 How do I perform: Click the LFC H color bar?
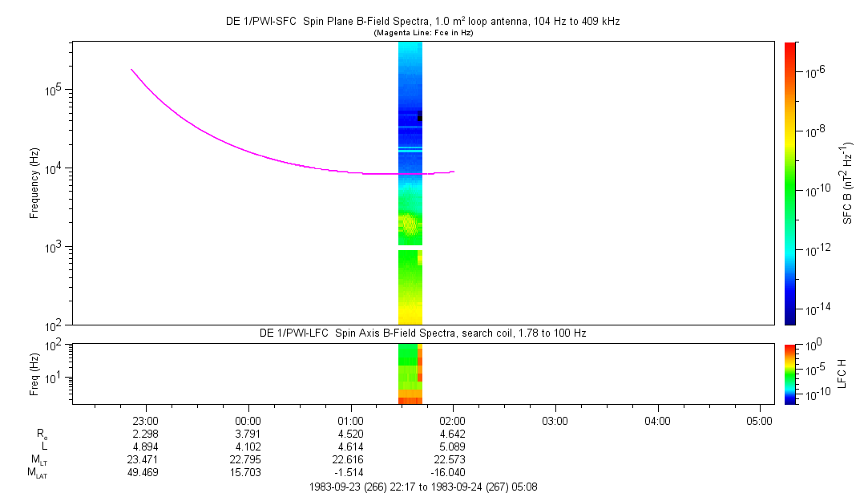point(791,373)
